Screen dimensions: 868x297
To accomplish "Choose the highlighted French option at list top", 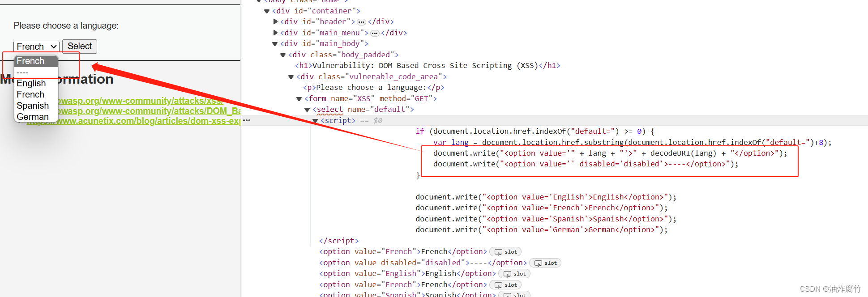I will click(36, 61).
